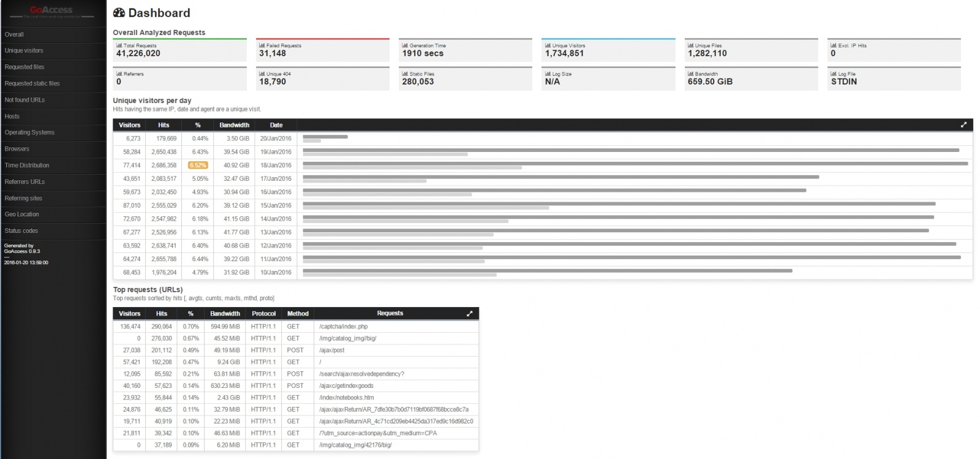Select the 12/Jan/2016 date cell
980x459 pixels.
pos(276,246)
